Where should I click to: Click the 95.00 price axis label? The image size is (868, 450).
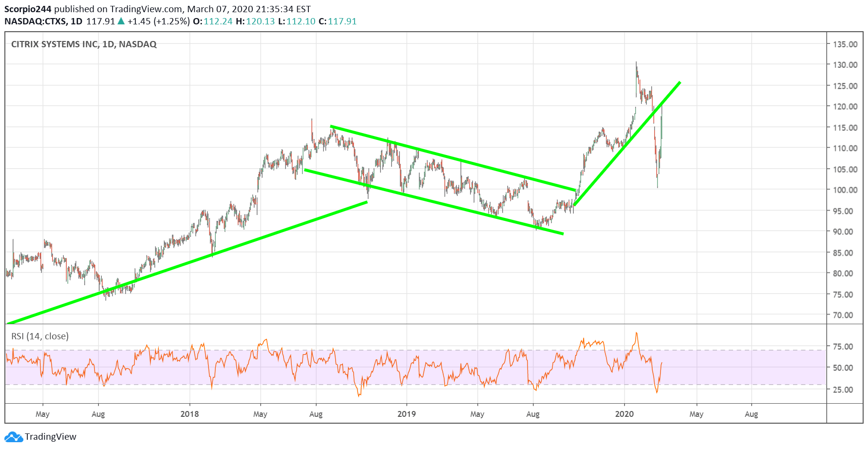coord(843,211)
